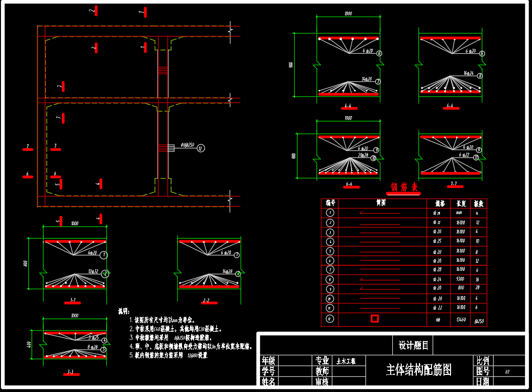Screen dimensions: 532x392
Task: Click the red square stirrup symbol in table
Action: (x=375, y=318)
